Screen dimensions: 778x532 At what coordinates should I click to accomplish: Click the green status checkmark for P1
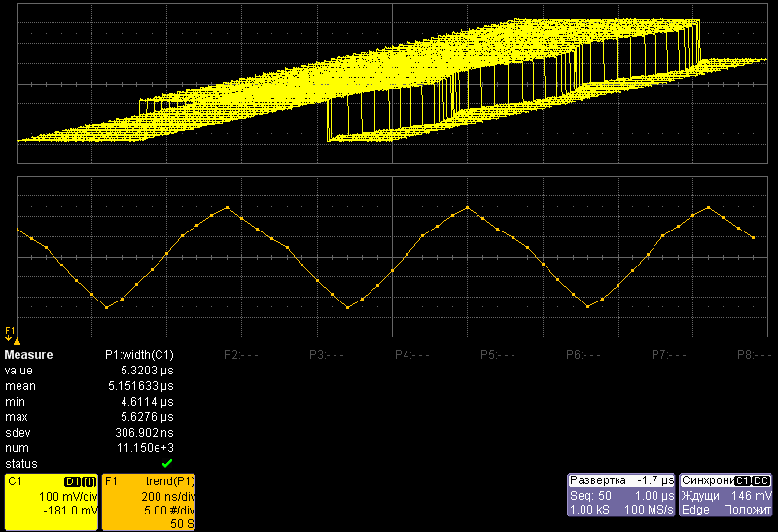[x=167, y=464]
